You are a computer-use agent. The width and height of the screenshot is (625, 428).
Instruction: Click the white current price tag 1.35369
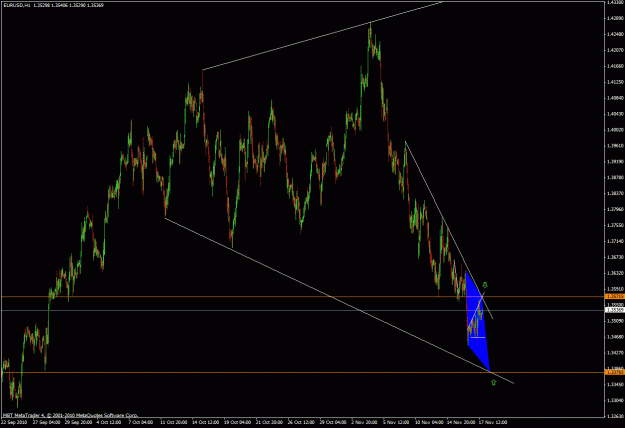coord(615,310)
